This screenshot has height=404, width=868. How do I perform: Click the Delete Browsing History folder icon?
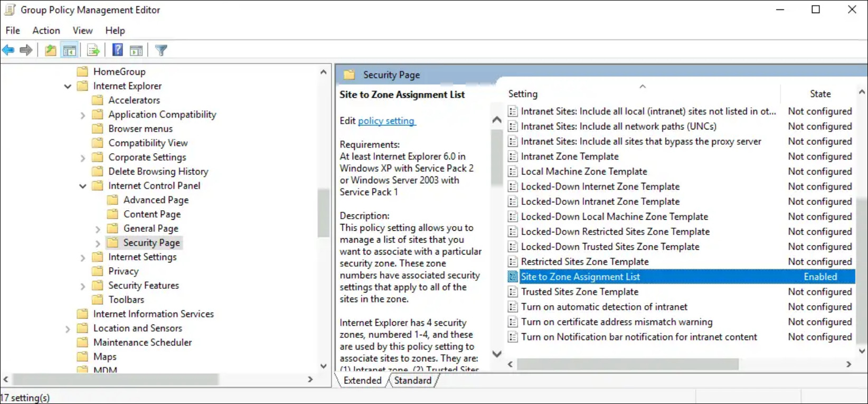click(97, 171)
